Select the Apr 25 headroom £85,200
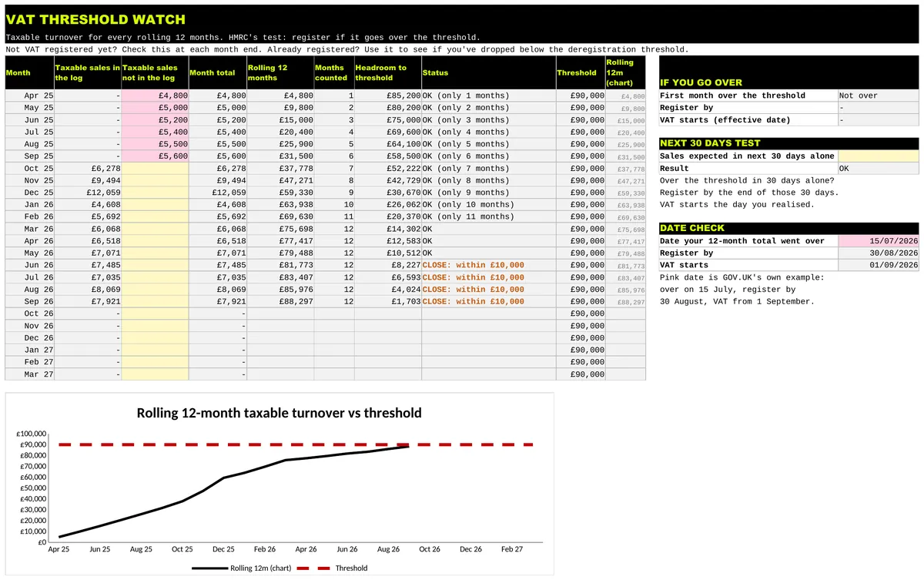This screenshot has height=580, width=924. (387, 96)
